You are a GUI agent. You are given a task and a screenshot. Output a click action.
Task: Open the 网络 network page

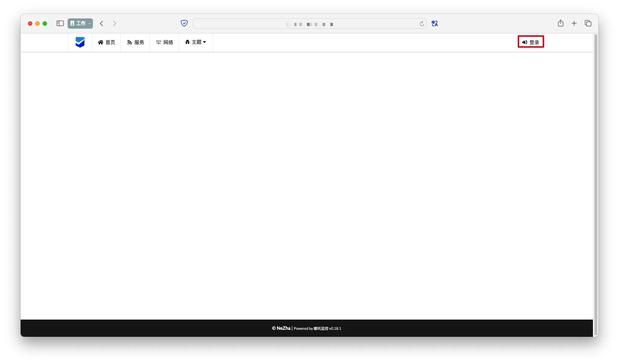[x=165, y=42]
